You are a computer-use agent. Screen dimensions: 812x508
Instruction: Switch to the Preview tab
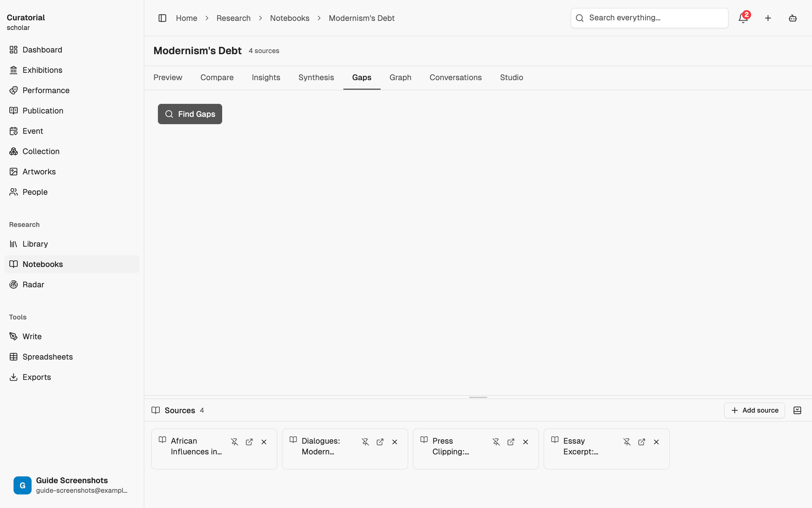tap(168, 78)
